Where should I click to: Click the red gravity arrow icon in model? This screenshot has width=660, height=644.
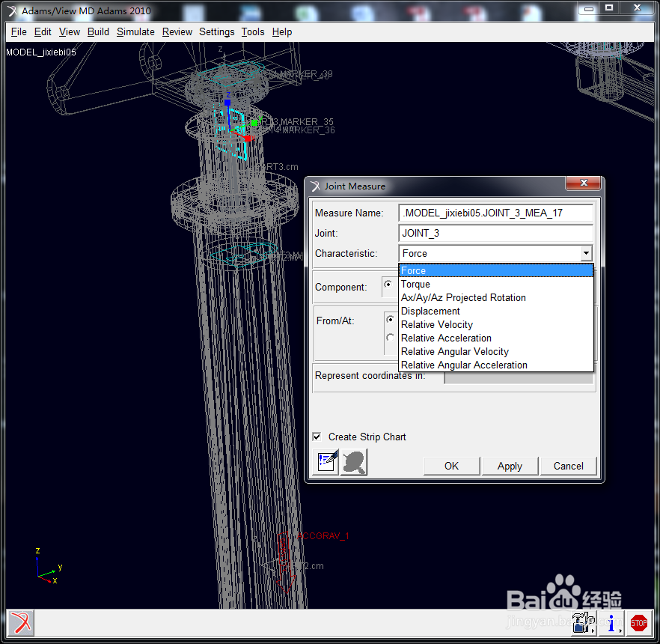284,562
